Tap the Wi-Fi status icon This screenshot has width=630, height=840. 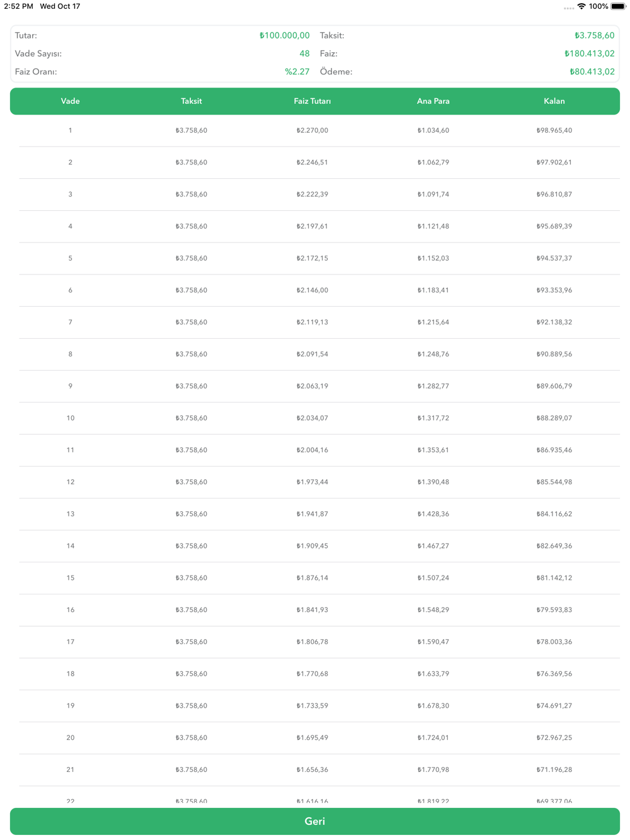[581, 6]
